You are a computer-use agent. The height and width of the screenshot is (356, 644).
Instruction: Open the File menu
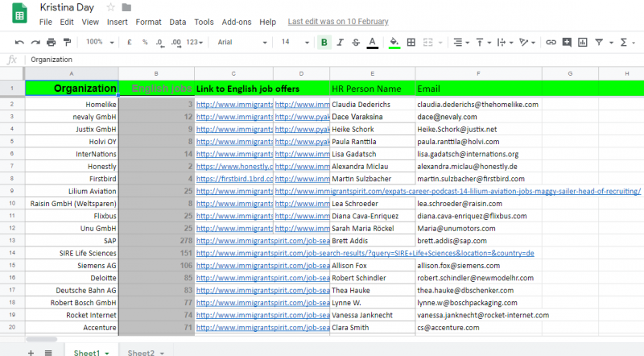pos(46,22)
